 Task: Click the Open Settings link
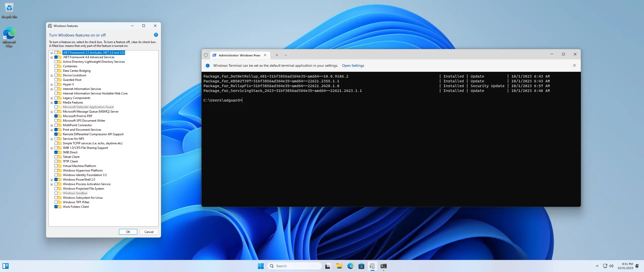pos(353,65)
